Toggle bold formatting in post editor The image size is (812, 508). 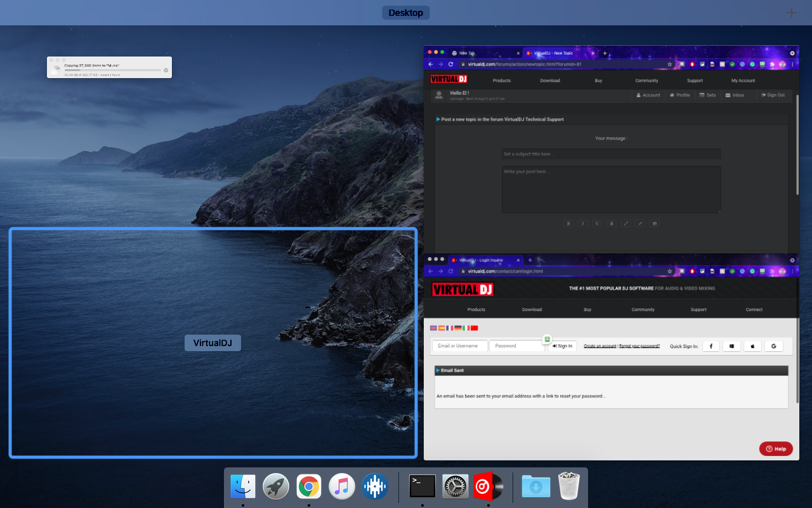tap(568, 224)
